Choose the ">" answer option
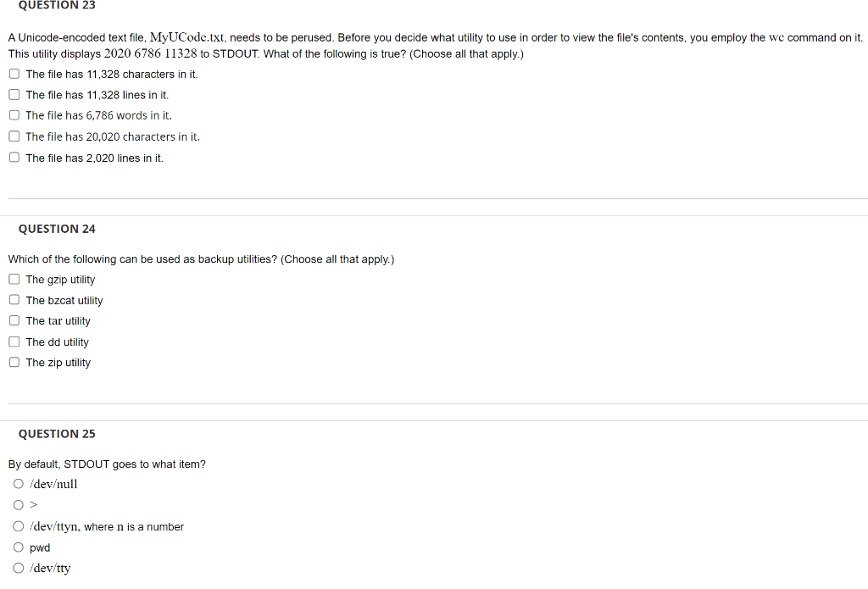Image resolution: width=868 pixels, height=589 pixels. (x=18, y=504)
